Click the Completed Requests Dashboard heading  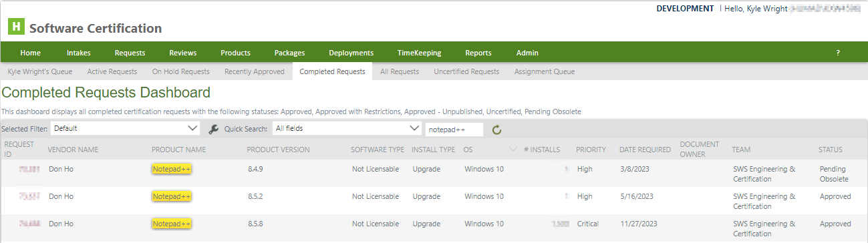coord(106,93)
